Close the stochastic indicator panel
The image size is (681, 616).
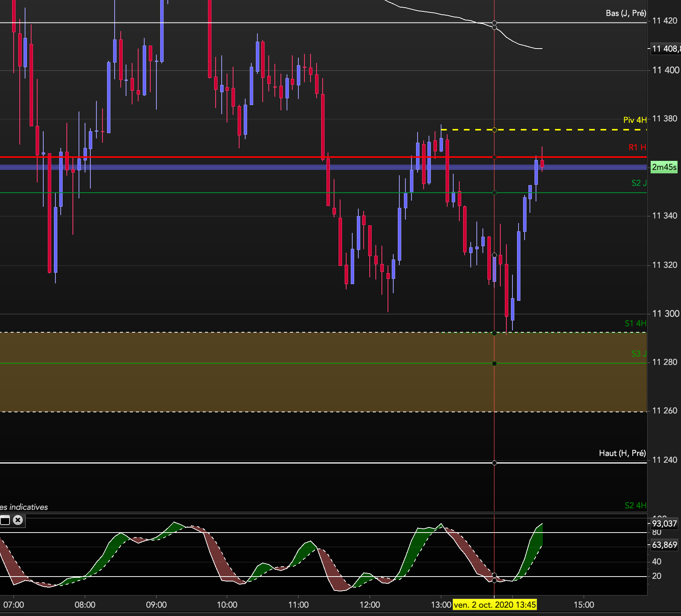pyautogui.click(x=18, y=520)
